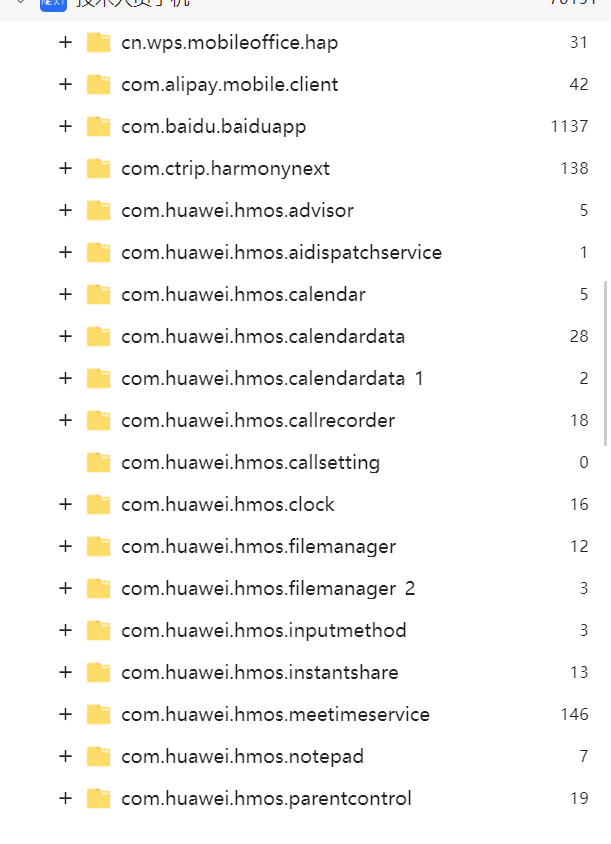Select the com.huawei.hmos.aidispatchservice entry
Screen dimensions: 611x844
pos(282,252)
